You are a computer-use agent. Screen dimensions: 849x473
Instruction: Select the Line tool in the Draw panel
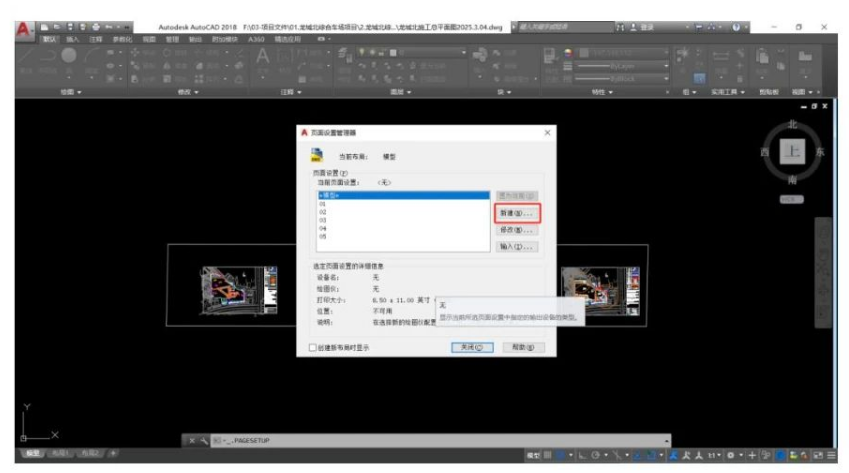click(26, 56)
